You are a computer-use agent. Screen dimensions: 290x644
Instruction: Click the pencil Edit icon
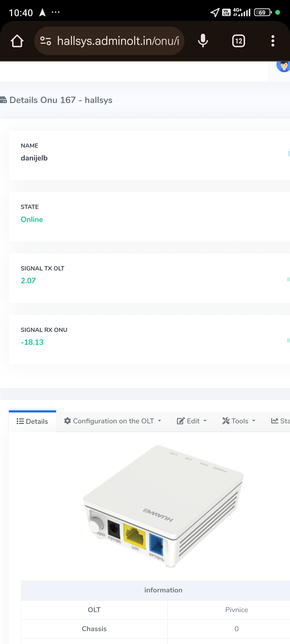tap(180, 421)
